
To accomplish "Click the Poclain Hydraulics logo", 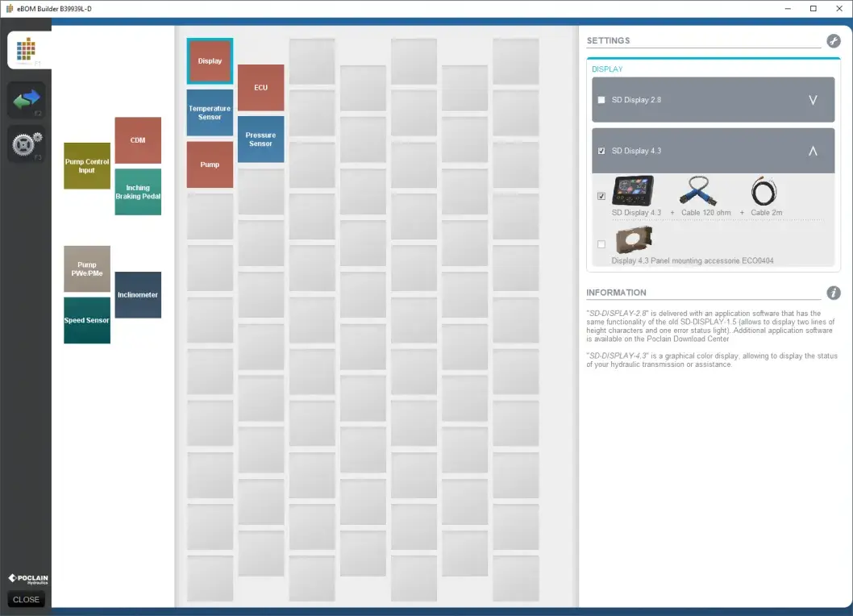I will (x=27, y=579).
